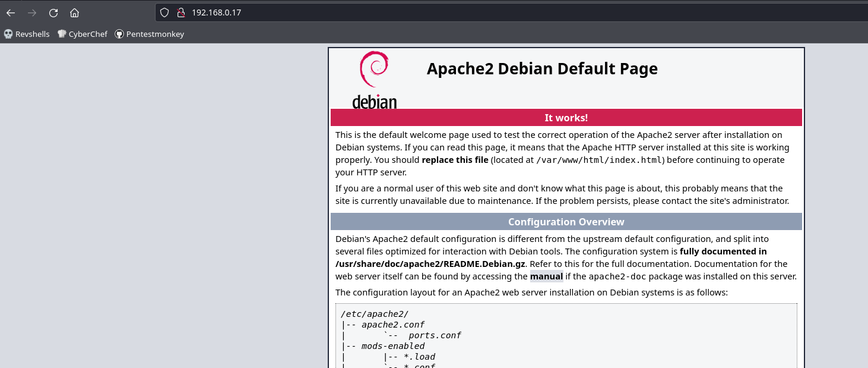
Task: Open the browser home page
Action: pos(74,12)
